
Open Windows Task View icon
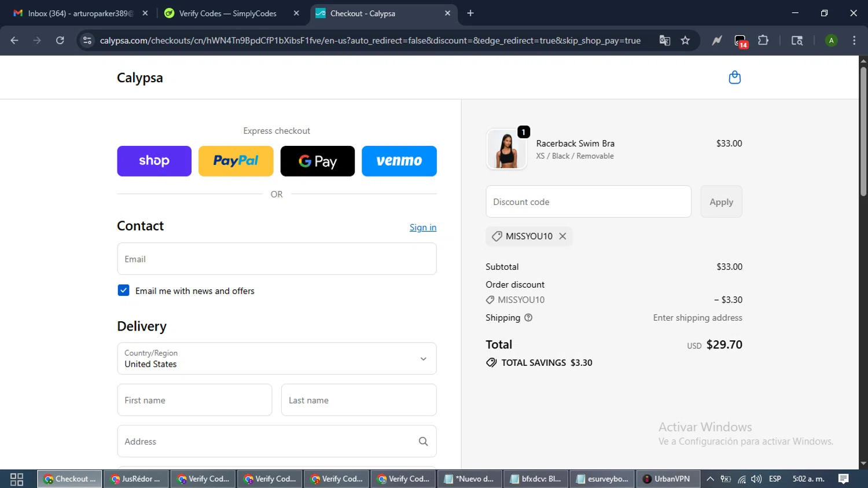tap(17, 479)
